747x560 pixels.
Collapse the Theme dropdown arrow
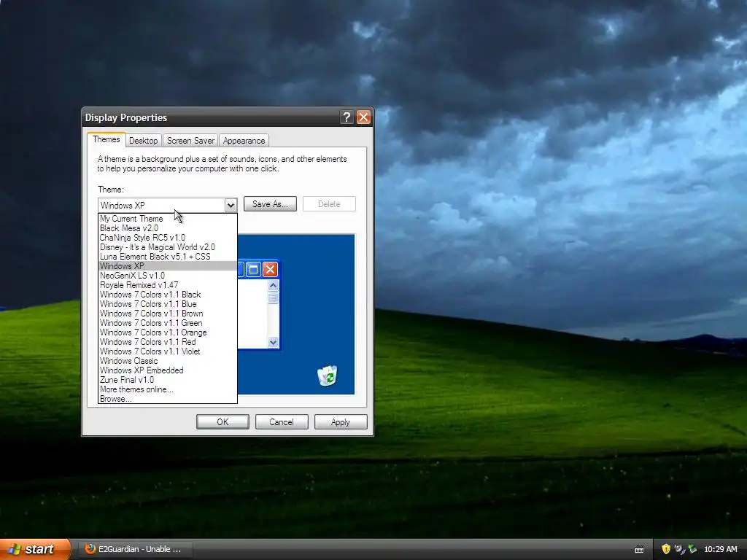231,205
